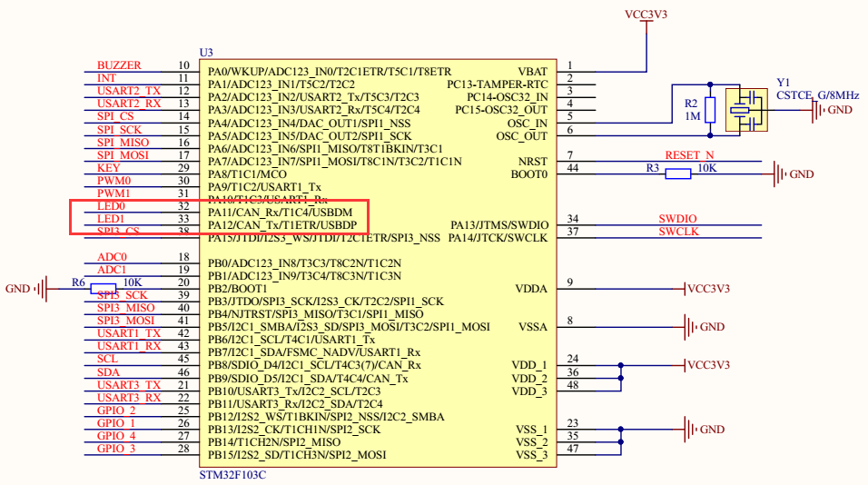Click the PA12/CAN_Tx/T1ETR/USBDP pin name

tap(282, 225)
